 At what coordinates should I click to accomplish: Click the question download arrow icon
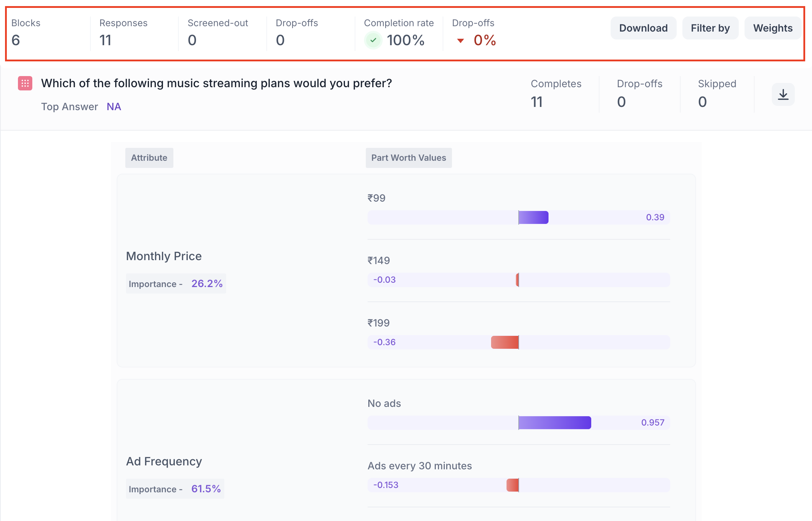coord(783,95)
